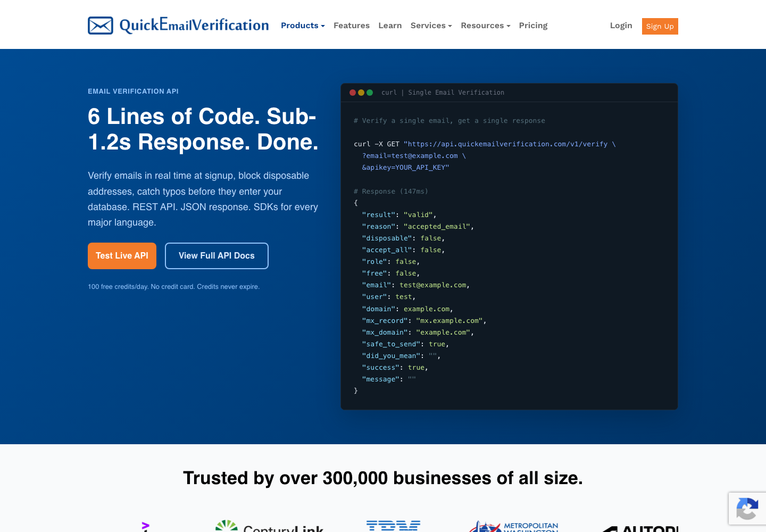Click the red dot in code window

353,93
